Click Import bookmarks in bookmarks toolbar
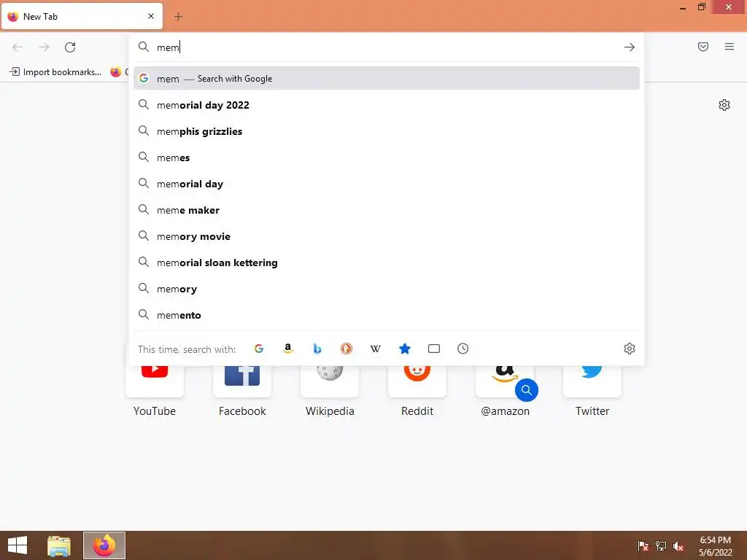 55,72
